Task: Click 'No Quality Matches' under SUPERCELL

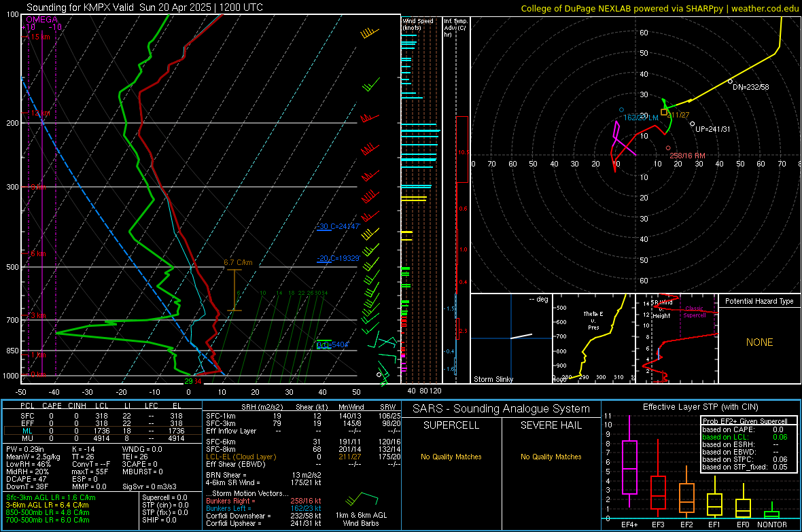Action: 451,457
